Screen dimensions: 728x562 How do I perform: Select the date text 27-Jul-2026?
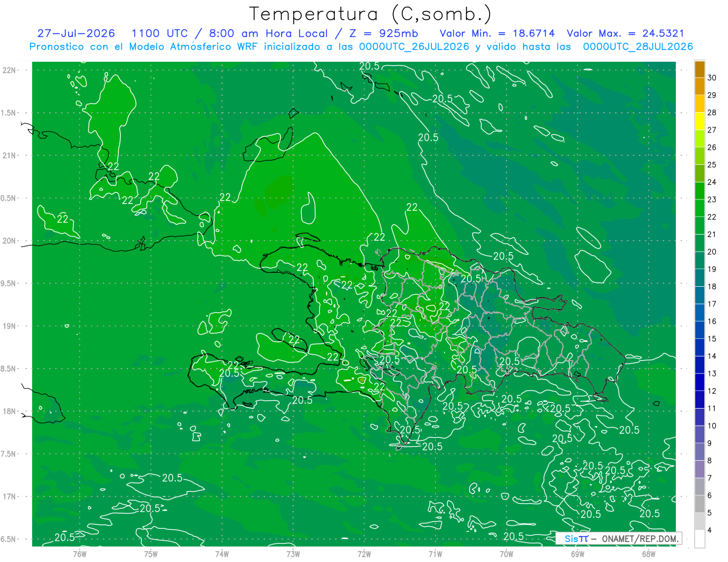78,33
